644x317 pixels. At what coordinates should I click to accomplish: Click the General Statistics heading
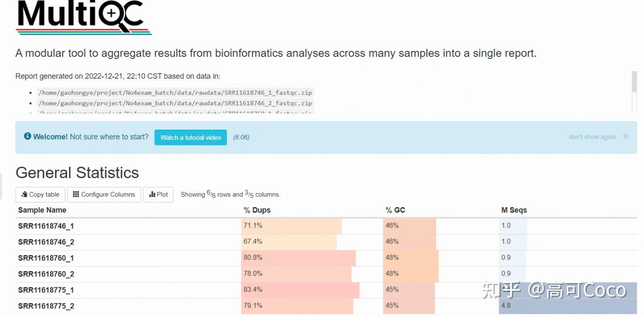point(77,173)
